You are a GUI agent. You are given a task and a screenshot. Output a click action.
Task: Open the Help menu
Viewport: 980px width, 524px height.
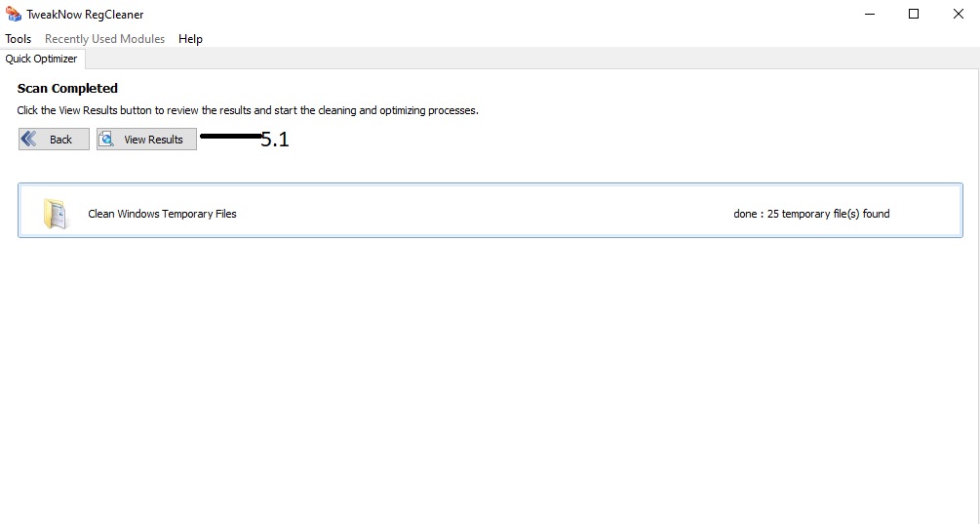pyautogui.click(x=190, y=39)
